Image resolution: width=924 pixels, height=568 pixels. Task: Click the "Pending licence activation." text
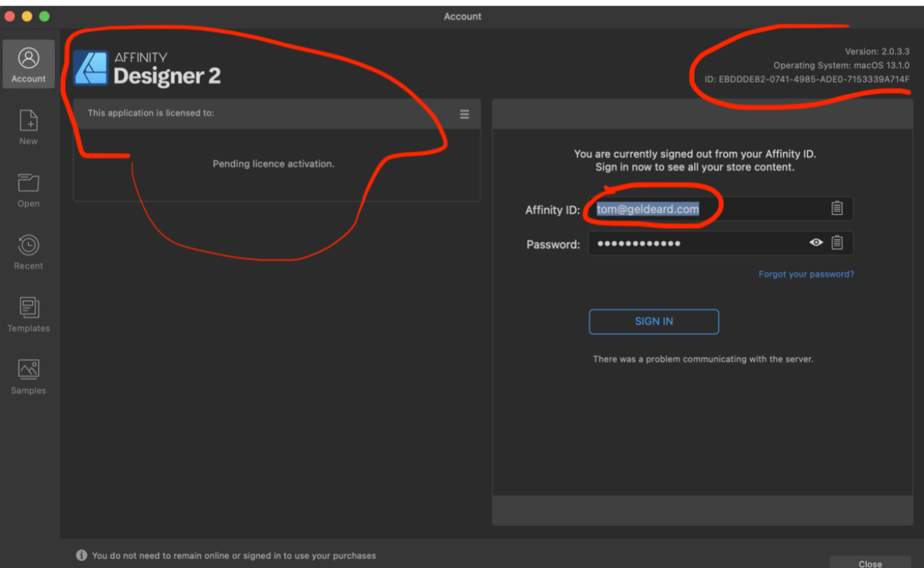(273, 163)
